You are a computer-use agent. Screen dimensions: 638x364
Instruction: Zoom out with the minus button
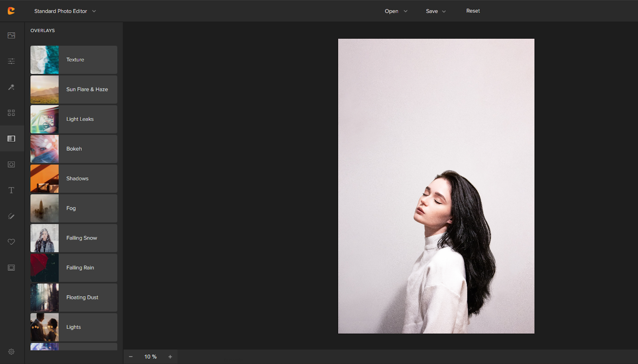(x=131, y=357)
